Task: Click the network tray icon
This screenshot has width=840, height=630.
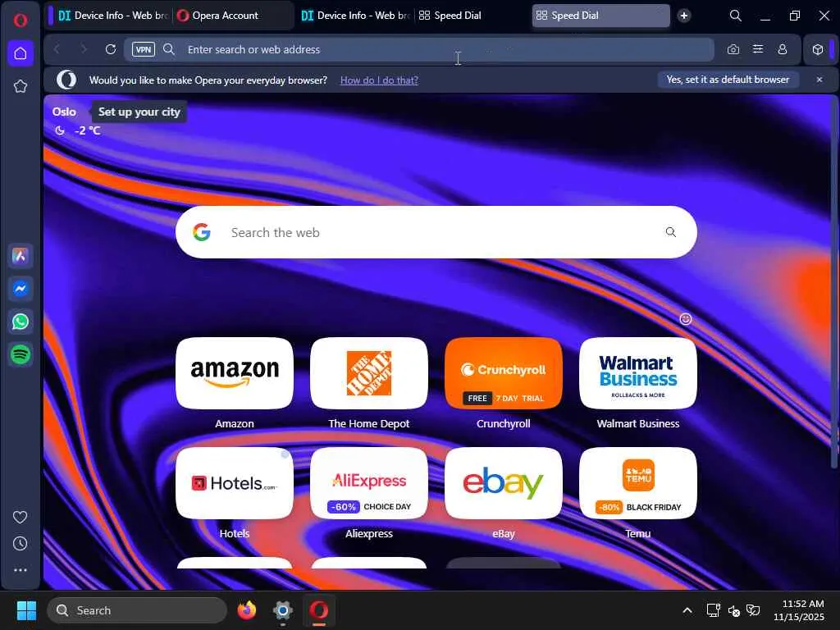Action: pos(713,610)
